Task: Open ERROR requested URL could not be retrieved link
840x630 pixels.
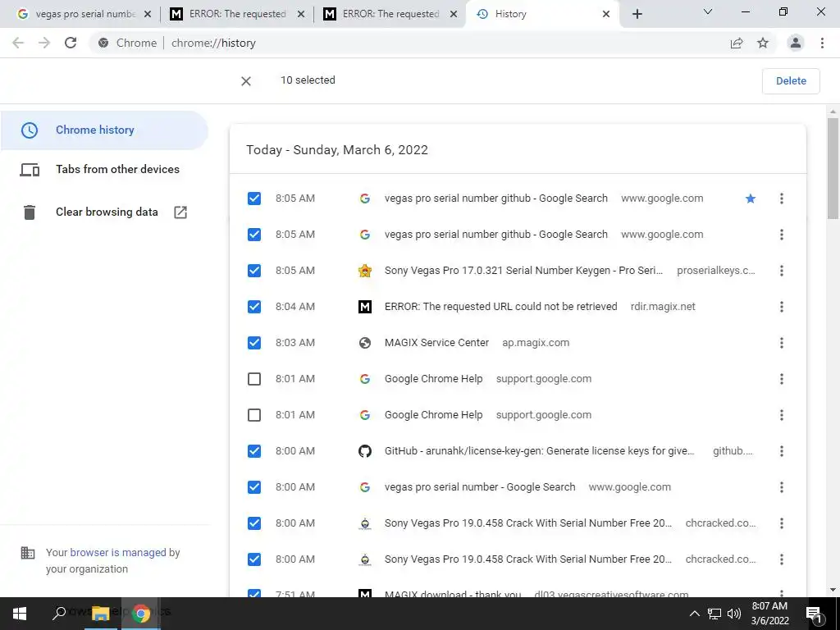Action: (500, 307)
